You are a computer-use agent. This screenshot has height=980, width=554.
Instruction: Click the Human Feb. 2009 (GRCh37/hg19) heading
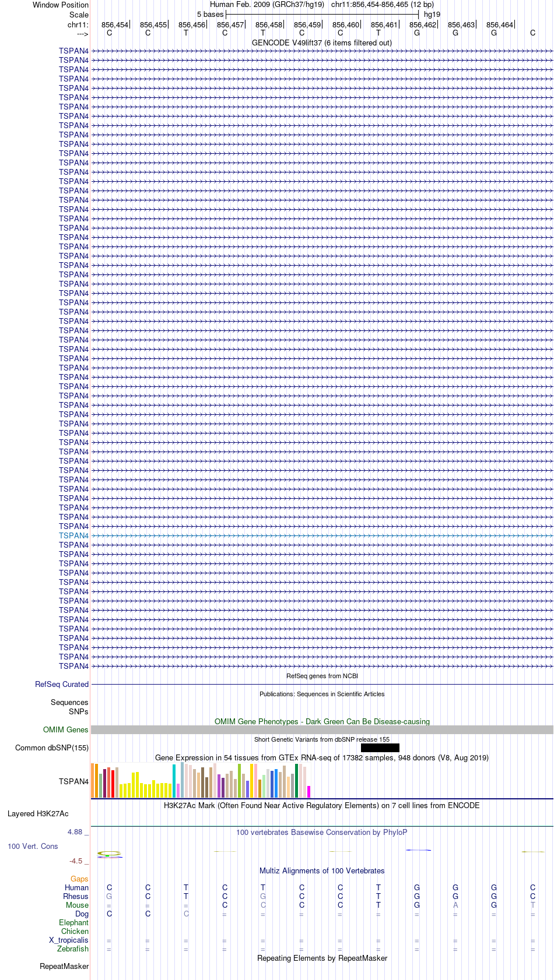click(267, 5)
